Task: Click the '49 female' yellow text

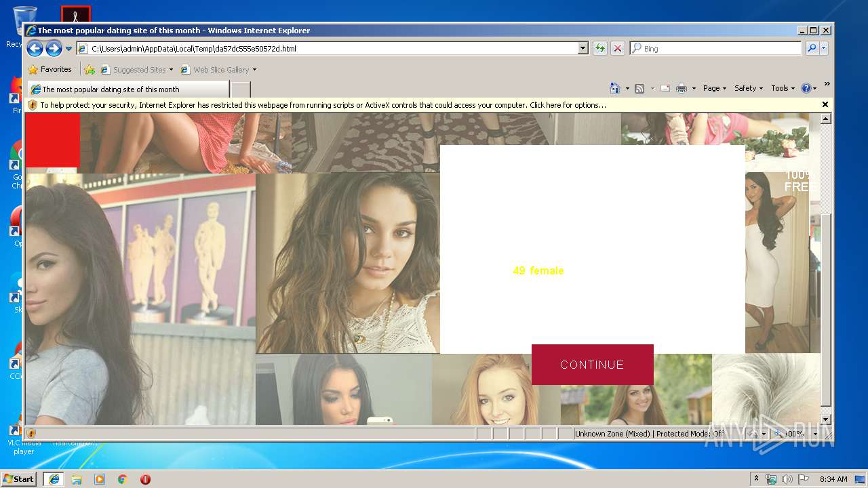Action: 538,270
